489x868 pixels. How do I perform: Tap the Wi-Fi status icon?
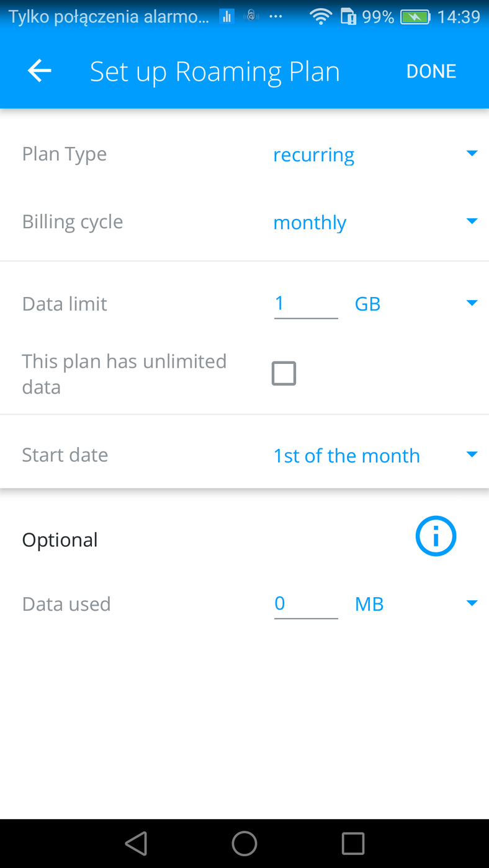point(320,17)
